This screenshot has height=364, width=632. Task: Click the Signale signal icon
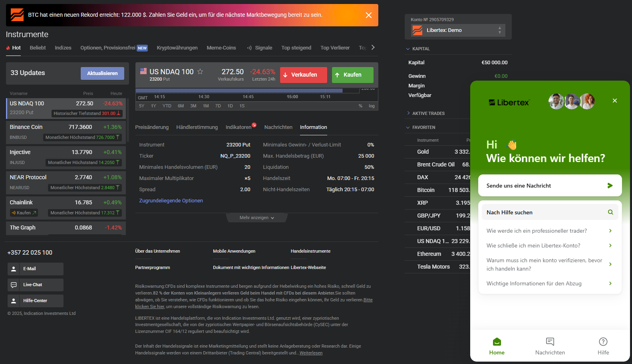[x=249, y=48]
